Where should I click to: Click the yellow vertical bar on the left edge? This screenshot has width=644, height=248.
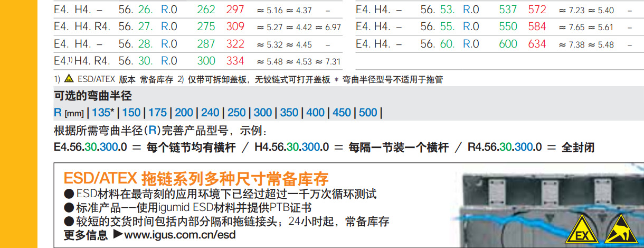(x=18, y=124)
